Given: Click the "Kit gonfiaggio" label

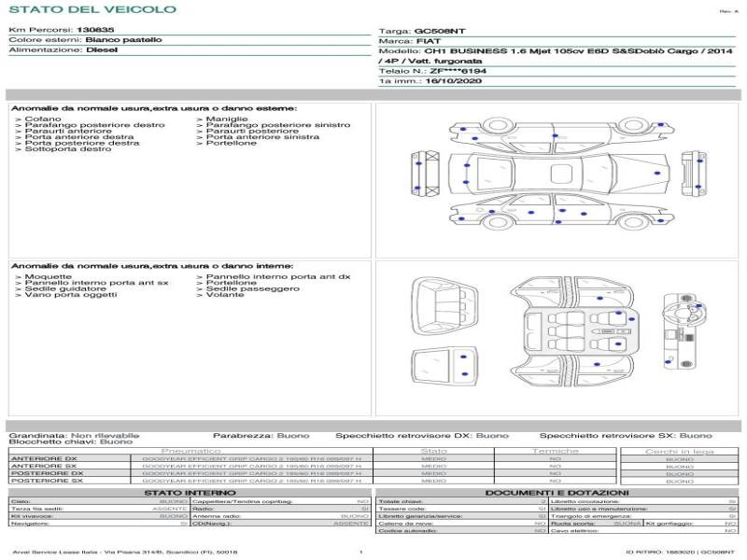Looking at the screenshot, I should (669, 524).
